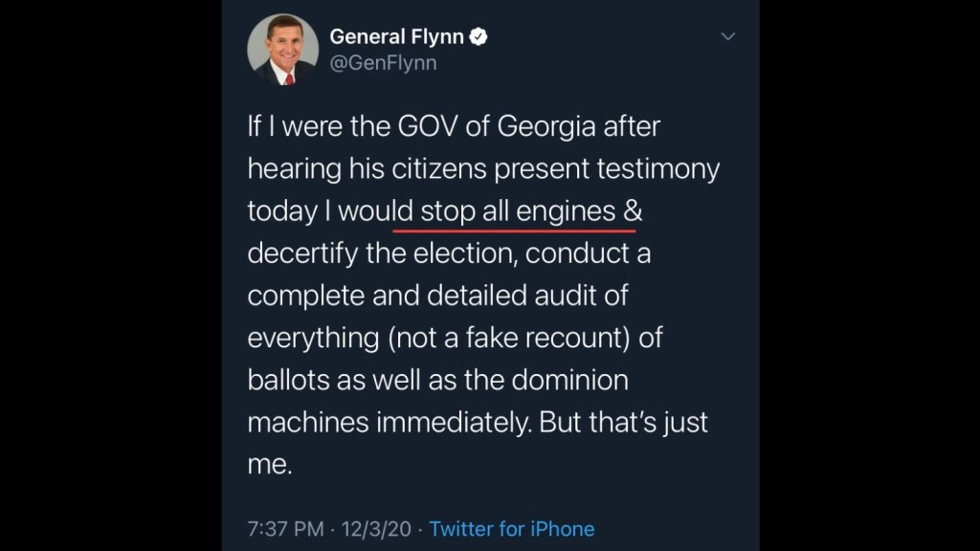The height and width of the screenshot is (551, 980).
Task: Click the 7:37 PM timestamp
Action: (x=284, y=529)
